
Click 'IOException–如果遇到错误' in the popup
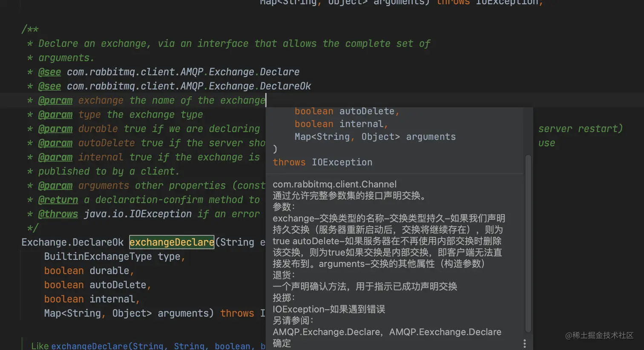(329, 309)
